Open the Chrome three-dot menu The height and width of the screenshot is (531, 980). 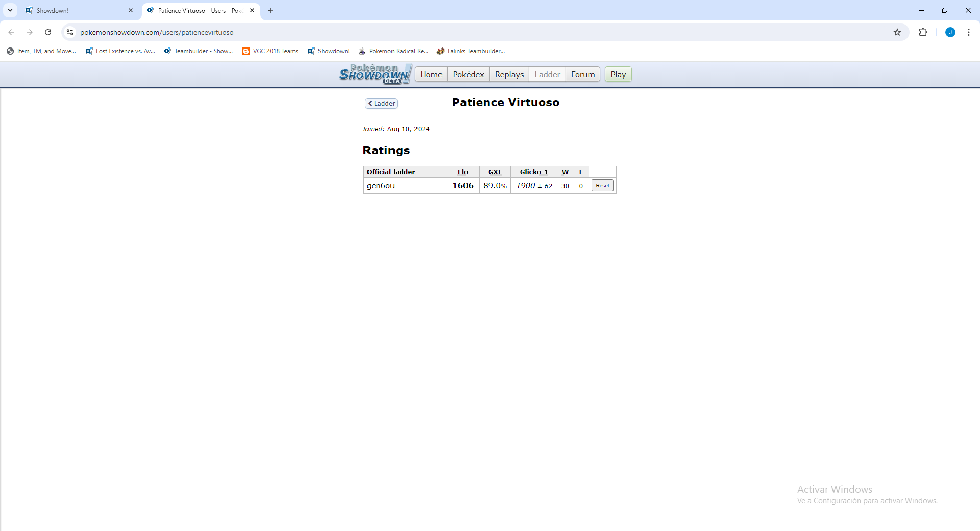(969, 32)
